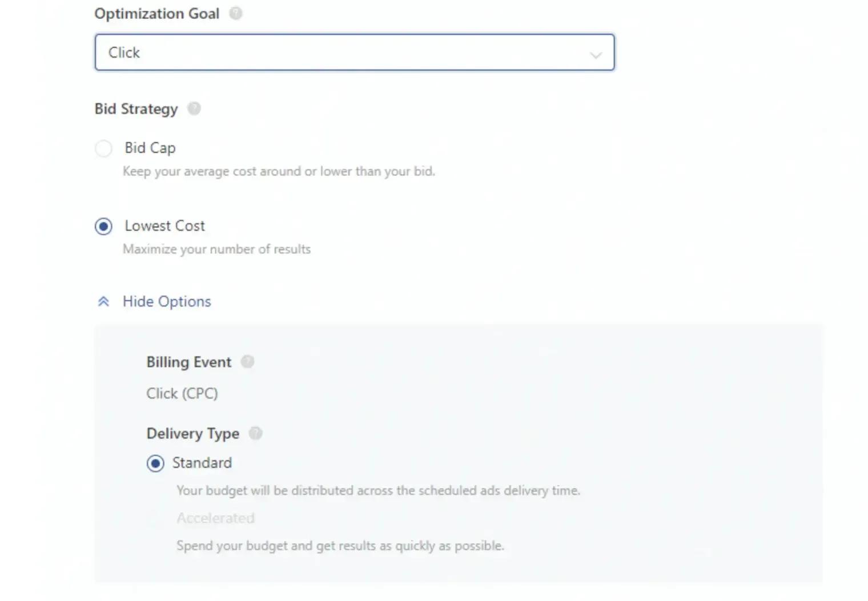The height and width of the screenshot is (601, 868).
Task: Select the Standard delivery radio circle
Action: click(155, 463)
